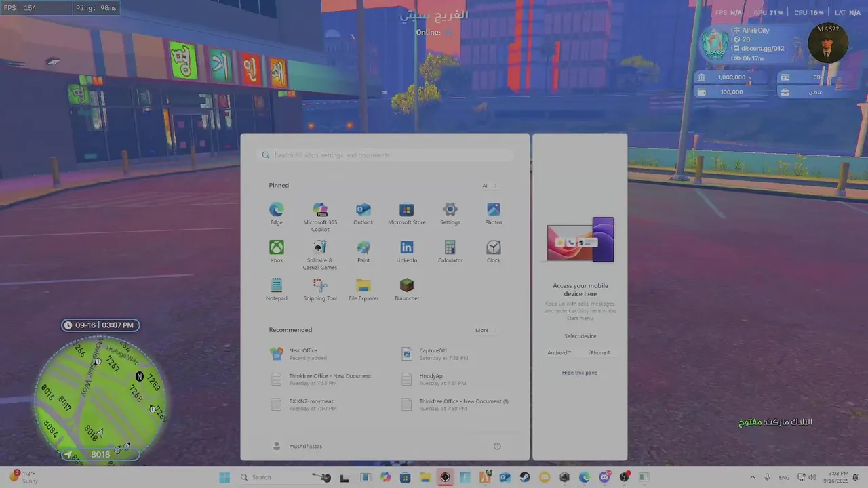Choose iPhone option in mobile pane

click(600, 353)
